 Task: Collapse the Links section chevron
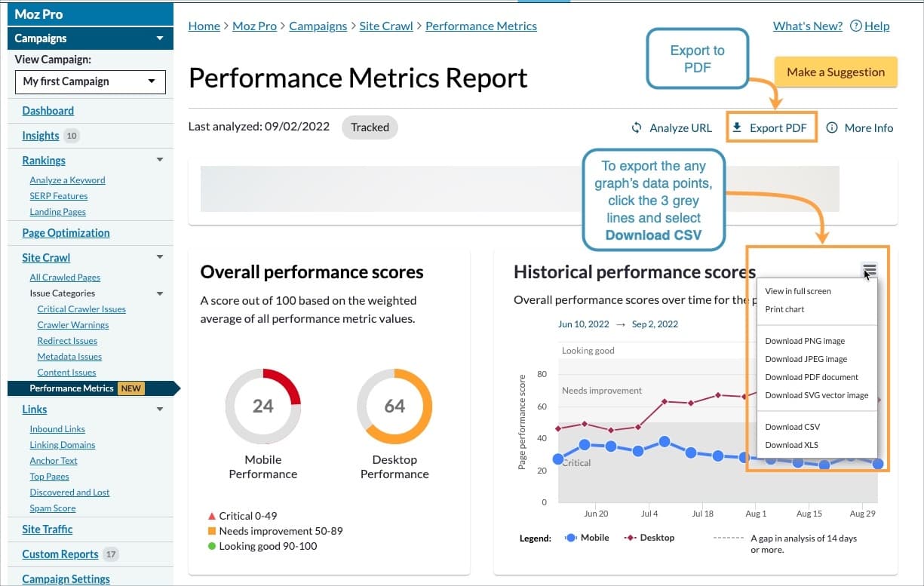pos(159,409)
